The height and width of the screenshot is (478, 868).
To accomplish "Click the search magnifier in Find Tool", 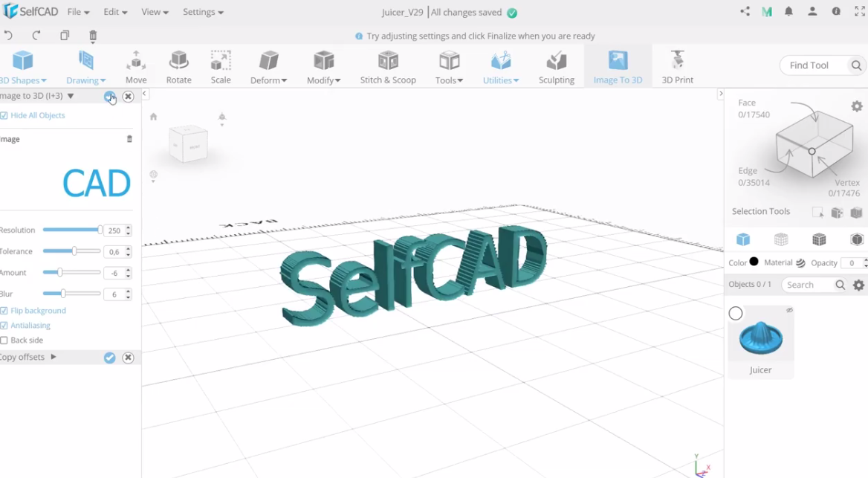I will pos(856,65).
